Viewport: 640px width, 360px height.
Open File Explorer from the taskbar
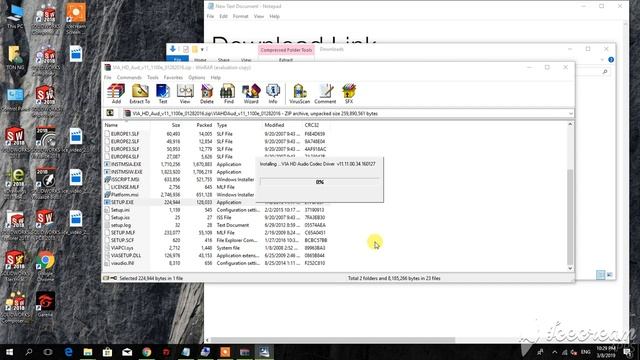(88, 352)
